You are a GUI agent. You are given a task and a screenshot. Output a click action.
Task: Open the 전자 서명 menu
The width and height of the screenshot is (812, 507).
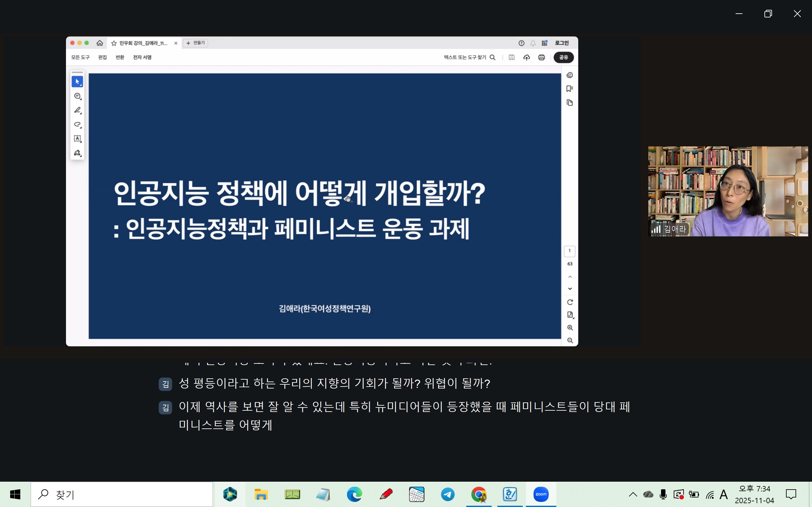[x=142, y=57]
